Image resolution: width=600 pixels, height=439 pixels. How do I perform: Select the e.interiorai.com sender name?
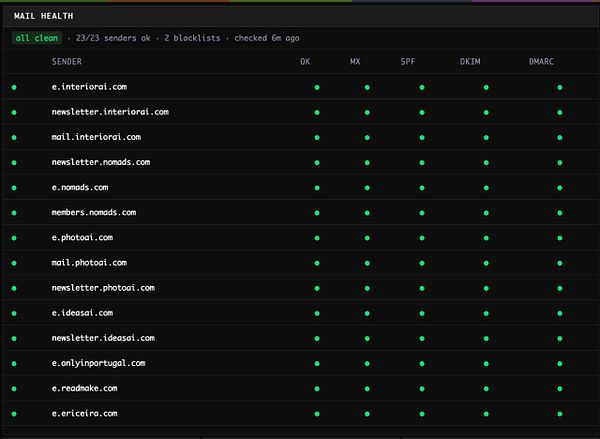click(89, 87)
